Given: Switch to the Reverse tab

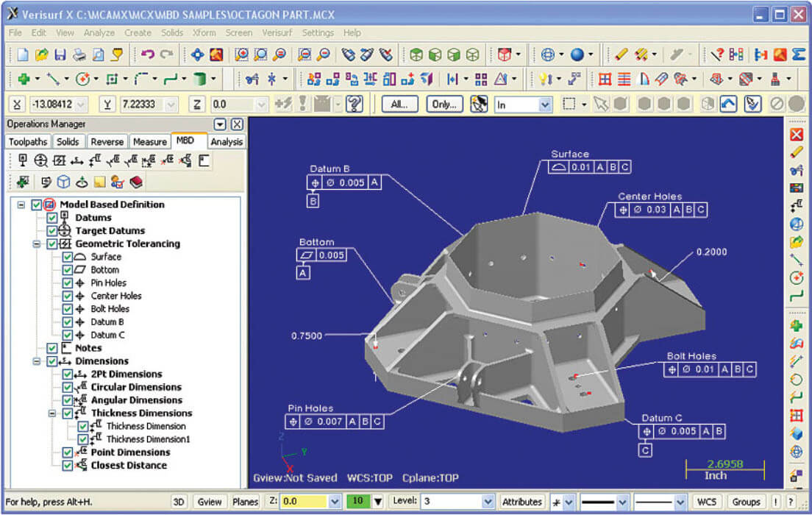Looking at the screenshot, I should [x=107, y=141].
